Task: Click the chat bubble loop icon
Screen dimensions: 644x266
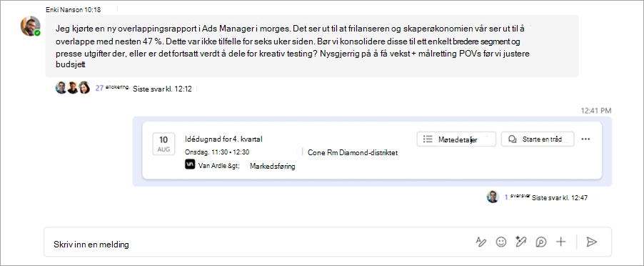Action: (541, 242)
